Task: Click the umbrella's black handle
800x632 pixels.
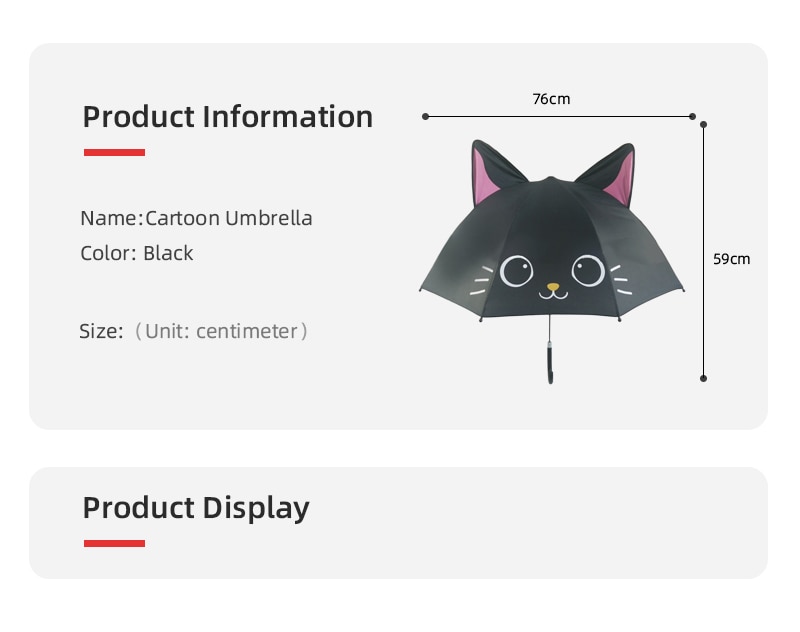Action: click(x=550, y=362)
